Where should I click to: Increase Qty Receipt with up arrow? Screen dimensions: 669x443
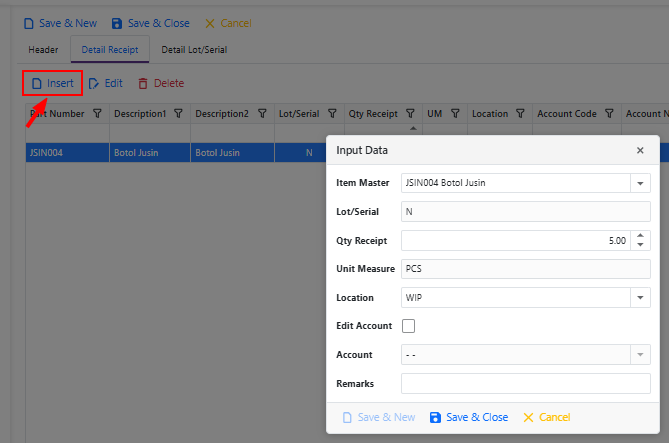[x=640, y=235]
